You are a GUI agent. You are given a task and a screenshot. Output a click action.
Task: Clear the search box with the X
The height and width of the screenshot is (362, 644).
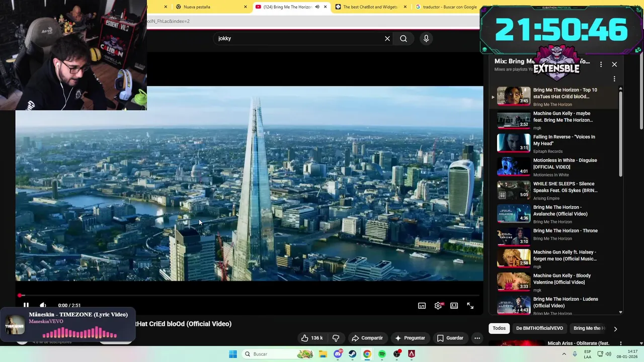coord(387,39)
